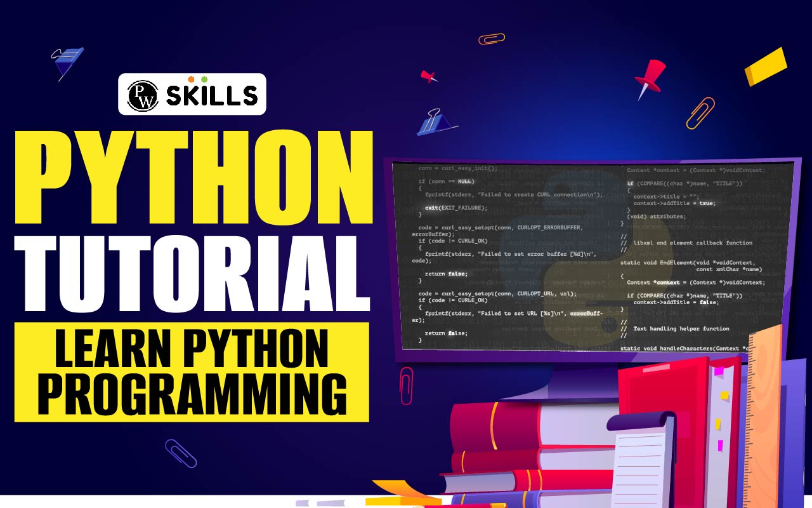Screen dimensions: 812x508
Task: Select the orange paperclip near the top
Action: (492, 39)
